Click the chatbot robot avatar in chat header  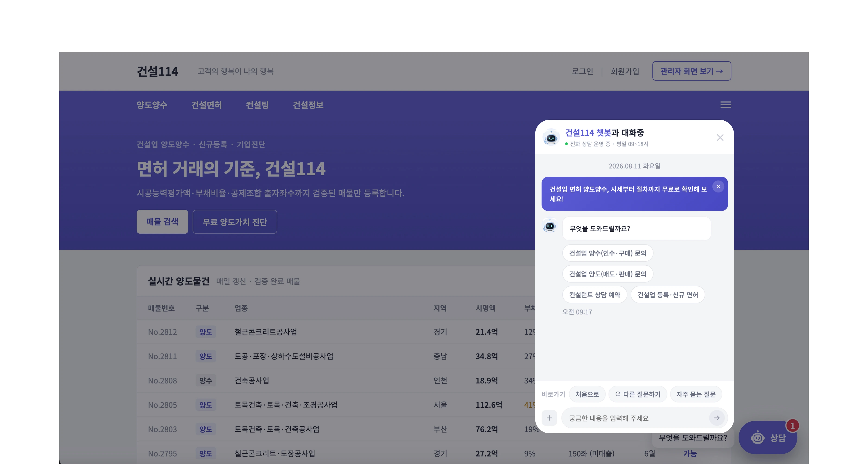point(551,138)
